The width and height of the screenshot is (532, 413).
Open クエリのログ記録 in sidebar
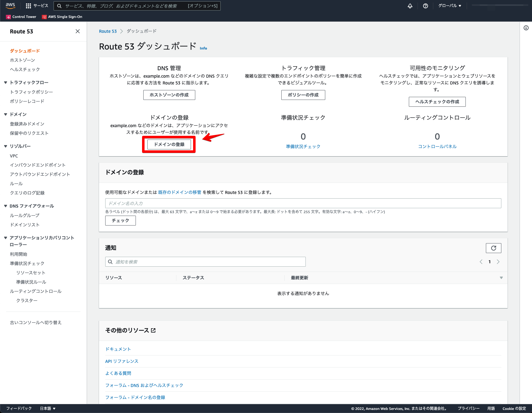27,193
